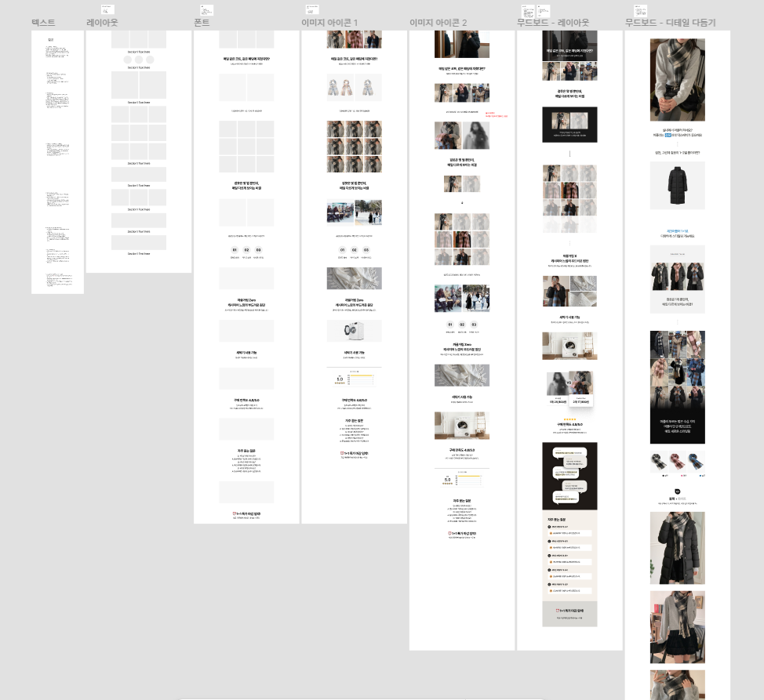The height and width of the screenshot is (700, 764).
Task: Select the '01' circle in 폰트 frame
Action: [235, 250]
